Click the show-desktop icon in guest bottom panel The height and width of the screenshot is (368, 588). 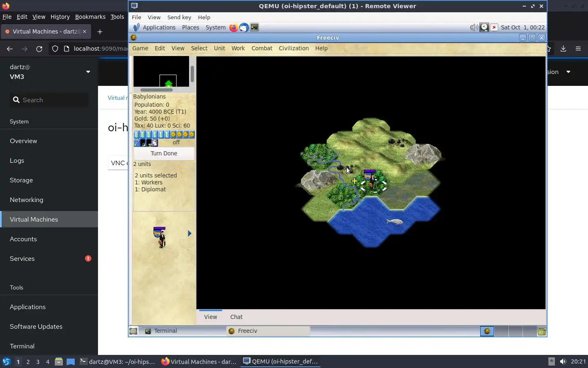point(134,331)
